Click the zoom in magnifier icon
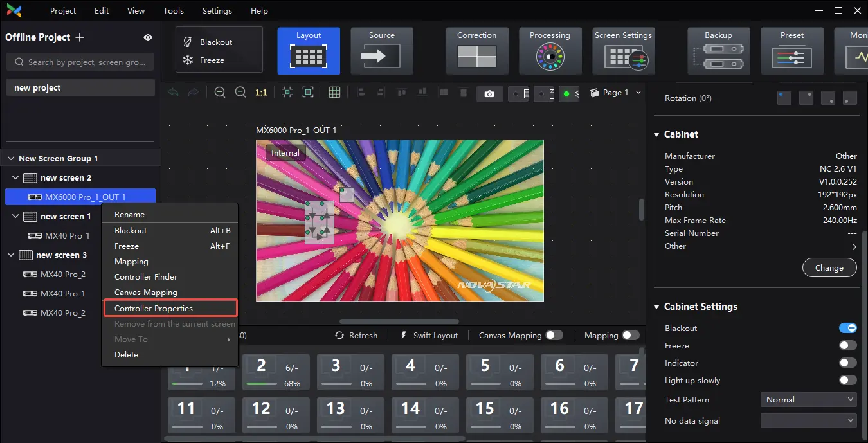Image resolution: width=868 pixels, height=443 pixels. click(240, 93)
